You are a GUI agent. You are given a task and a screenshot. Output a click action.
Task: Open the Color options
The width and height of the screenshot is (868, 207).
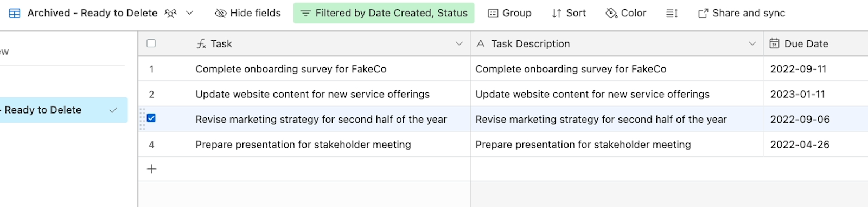626,13
